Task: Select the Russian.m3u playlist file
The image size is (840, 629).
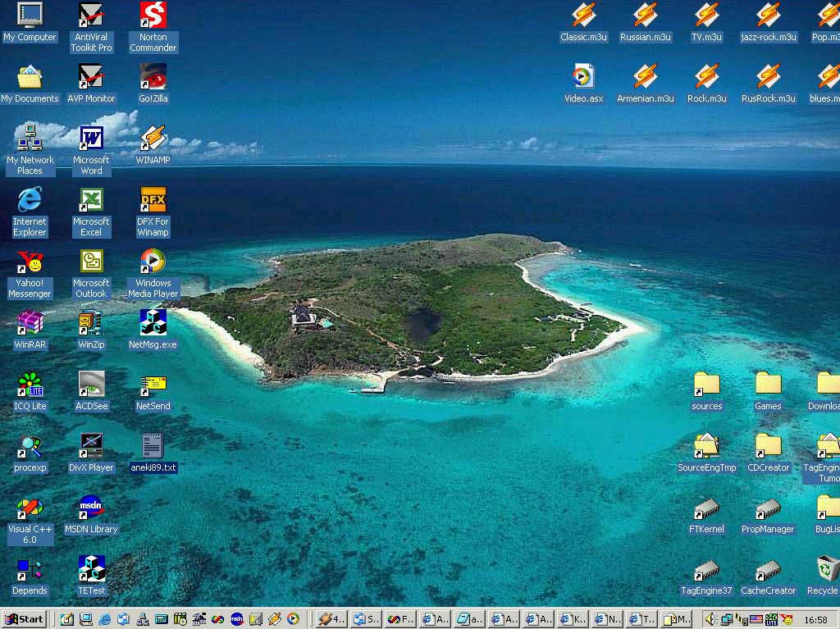Action: click(x=646, y=16)
